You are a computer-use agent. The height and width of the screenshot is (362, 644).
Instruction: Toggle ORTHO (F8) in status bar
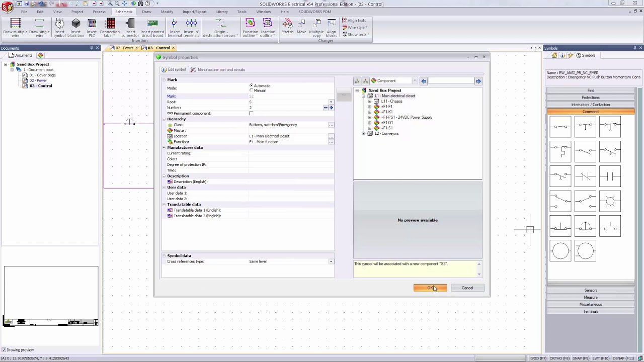pos(559,358)
